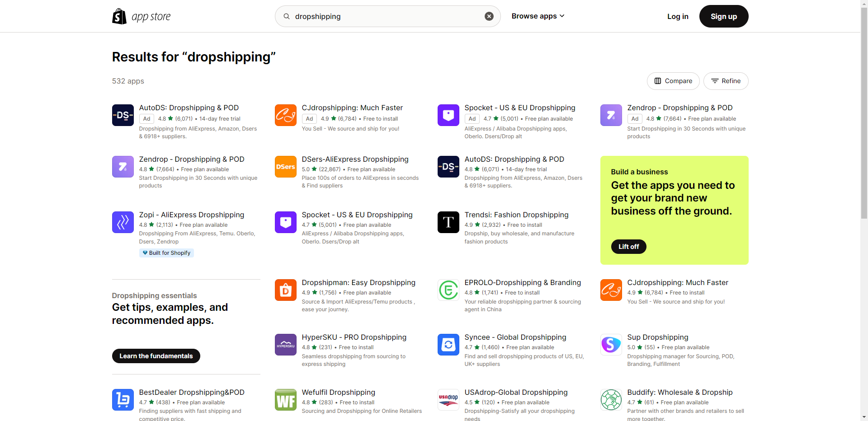Open Spocket app icon in the ad row

click(448, 115)
